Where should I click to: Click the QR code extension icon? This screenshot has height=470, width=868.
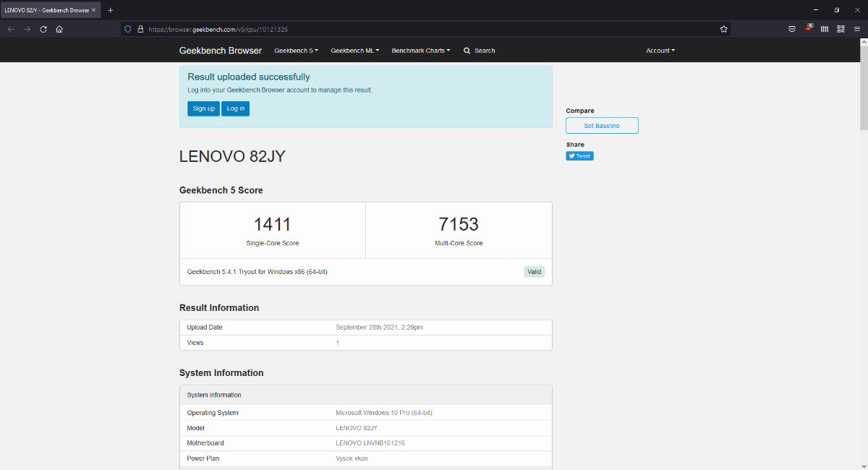tap(841, 29)
